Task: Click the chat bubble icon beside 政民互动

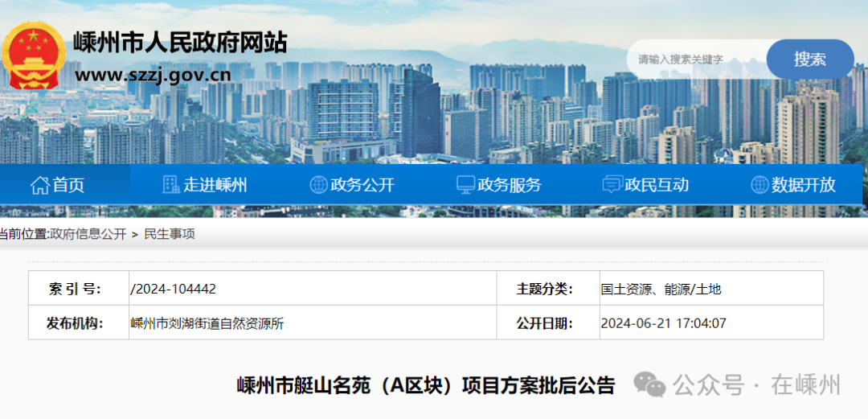Action: click(x=612, y=185)
